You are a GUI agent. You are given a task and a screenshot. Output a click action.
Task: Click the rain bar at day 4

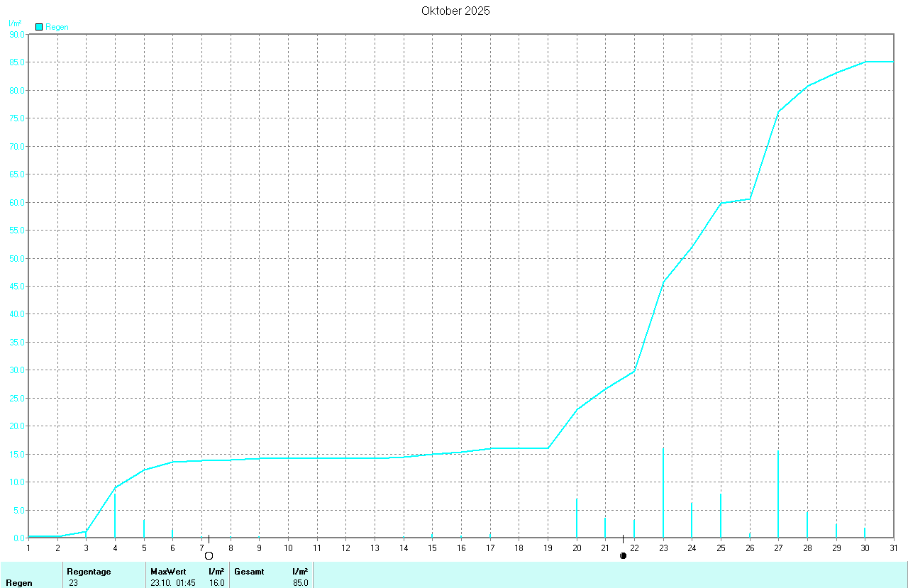115,516
